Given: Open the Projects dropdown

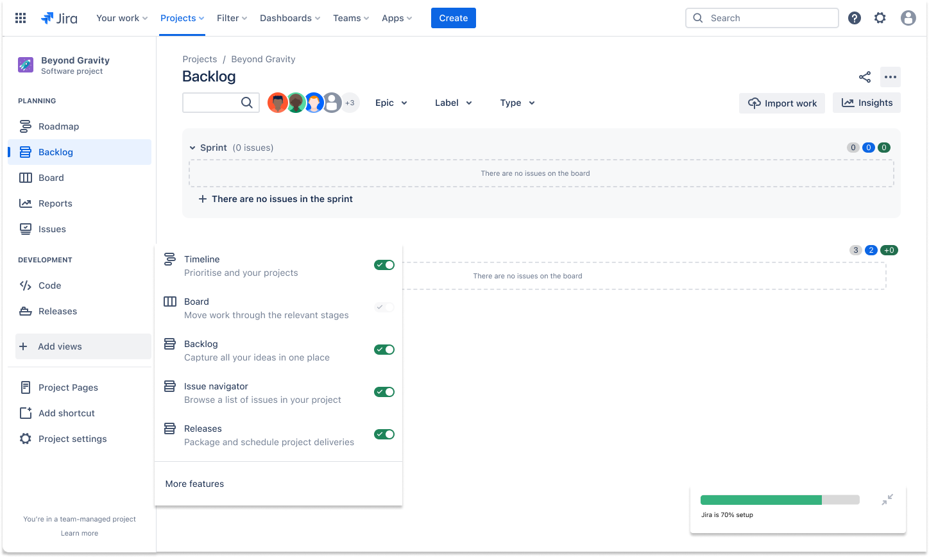Looking at the screenshot, I should pos(182,18).
